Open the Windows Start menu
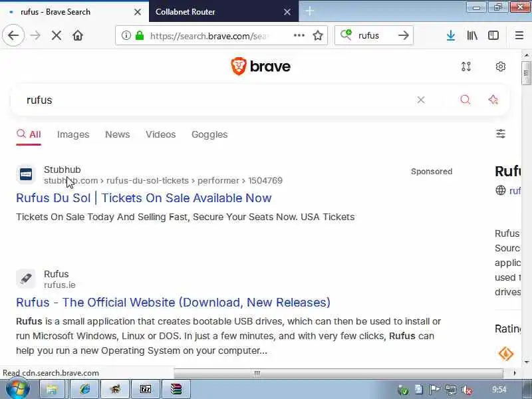Image resolution: width=532 pixels, height=399 pixels. pos(18,389)
